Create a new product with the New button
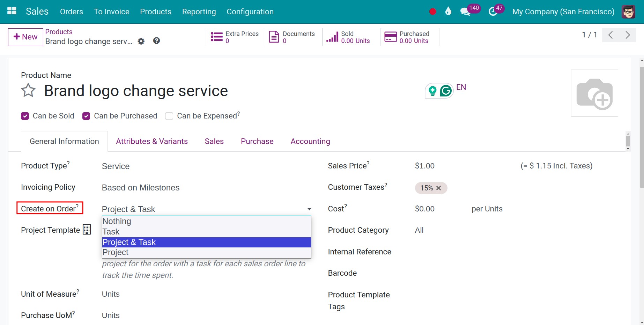The image size is (644, 325). coord(25,36)
